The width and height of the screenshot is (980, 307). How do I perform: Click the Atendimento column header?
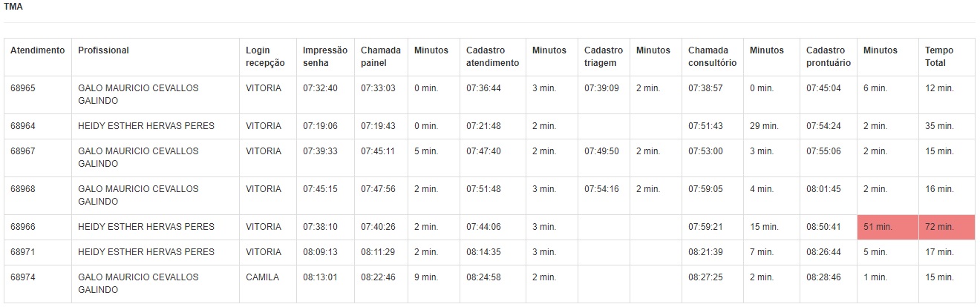point(37,50)
